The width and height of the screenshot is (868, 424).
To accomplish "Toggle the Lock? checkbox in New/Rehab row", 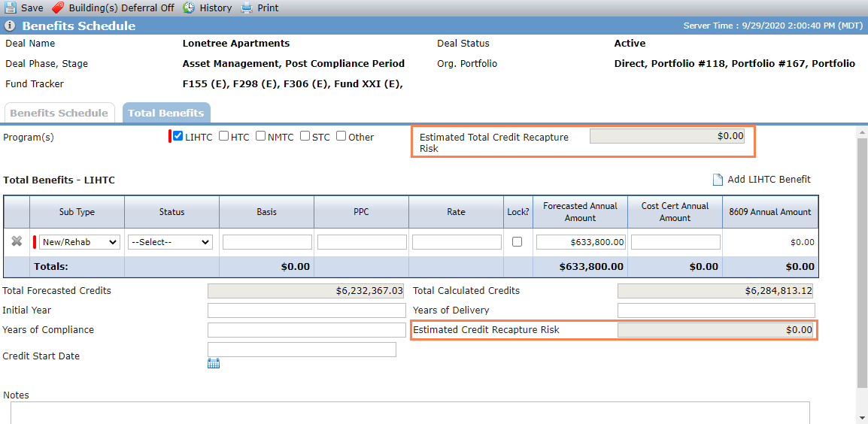I will [517, 242].
